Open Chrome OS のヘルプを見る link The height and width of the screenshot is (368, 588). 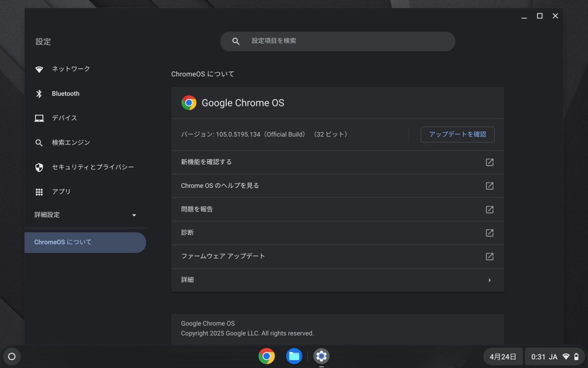(337, 186)
